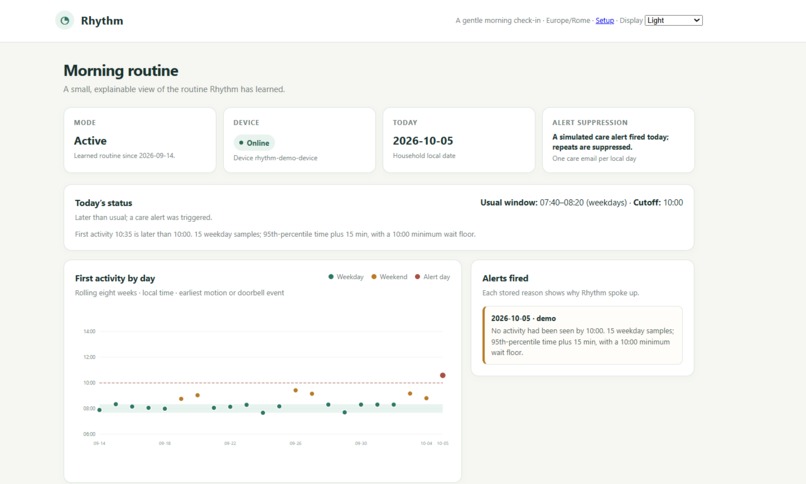
Task: Click the 'Rolling eight weeks' chart subtitle
Action: pyautogui.click(x=179, y=293)
